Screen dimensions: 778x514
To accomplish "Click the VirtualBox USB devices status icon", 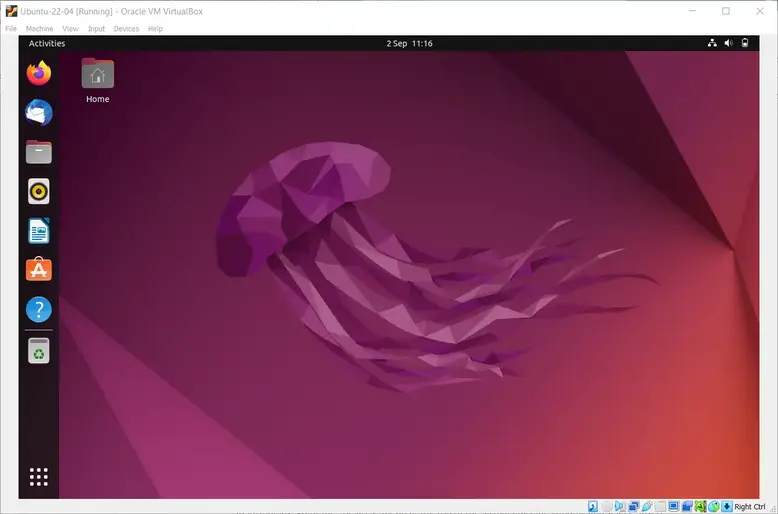I will click(x=647, y=506).
